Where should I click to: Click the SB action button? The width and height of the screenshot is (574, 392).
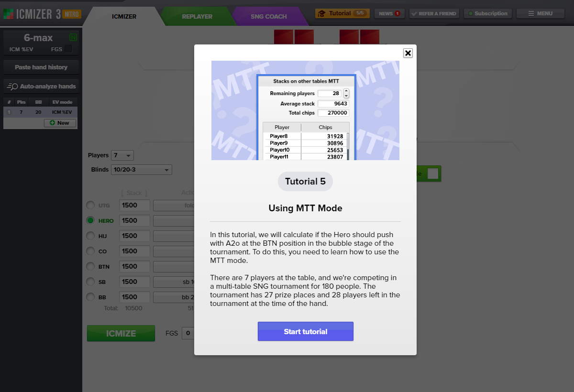[x=174, y=282]
